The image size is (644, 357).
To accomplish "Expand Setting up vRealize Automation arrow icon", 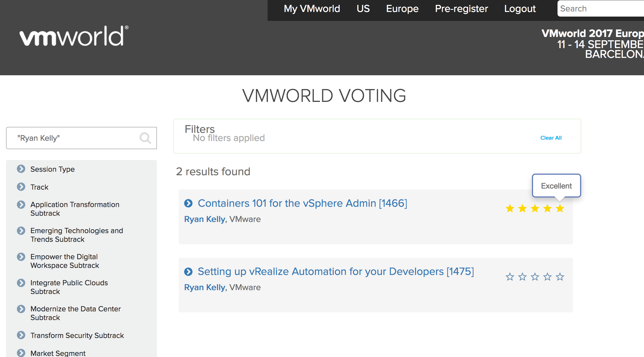I will pos(188,271).
